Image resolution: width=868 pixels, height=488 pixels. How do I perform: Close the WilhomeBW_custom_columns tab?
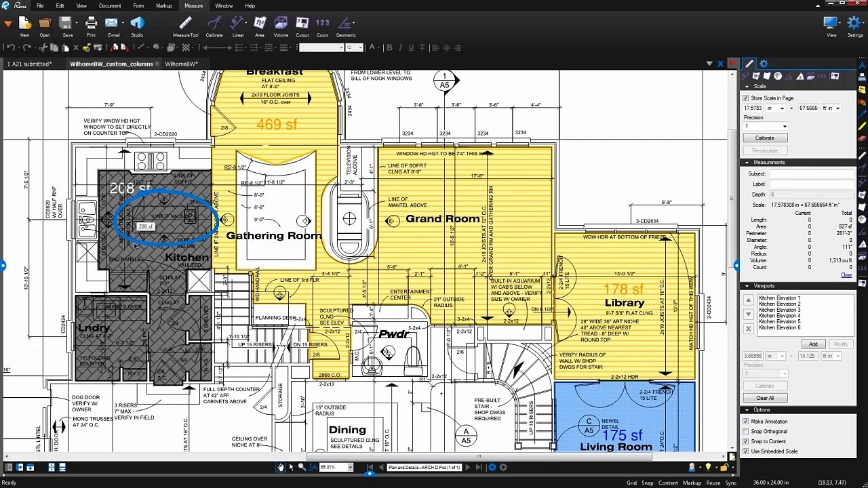pos(157,64)
